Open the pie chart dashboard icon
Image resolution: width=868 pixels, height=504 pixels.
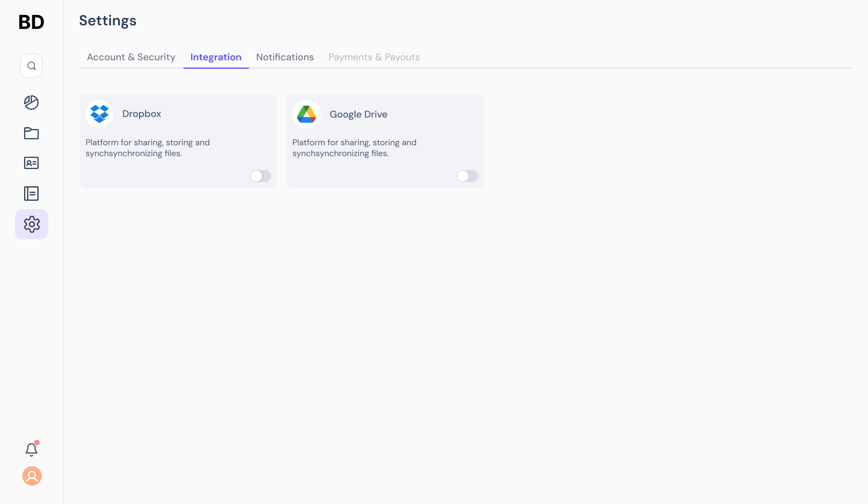click(x=31, y=102)
